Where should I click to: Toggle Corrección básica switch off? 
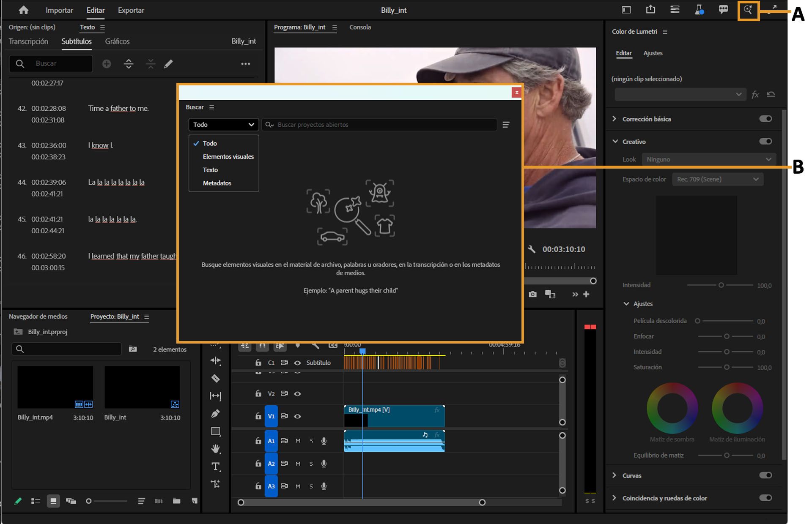click(x=765, y=119)
